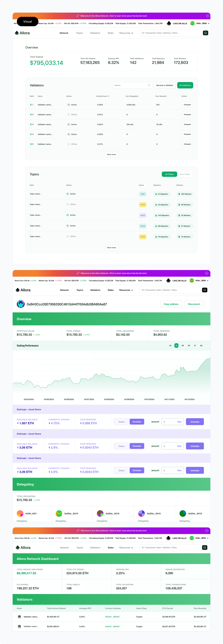Click the dark search button in the Overview screen header
The image size is (223, 644).
coord(206,33)
